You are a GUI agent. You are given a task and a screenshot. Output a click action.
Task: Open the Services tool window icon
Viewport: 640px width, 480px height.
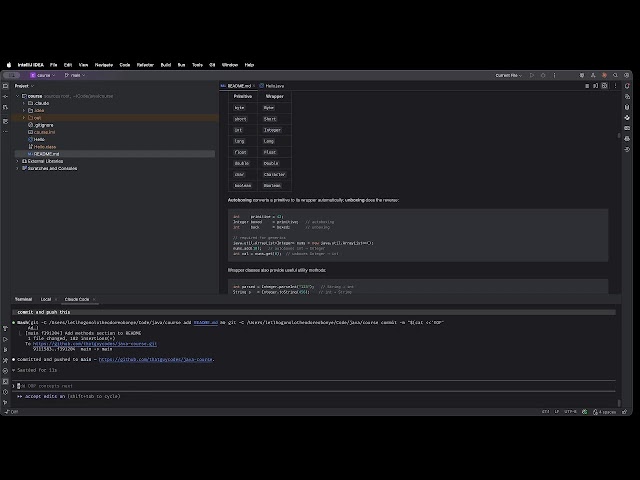[x=5, y=371]
